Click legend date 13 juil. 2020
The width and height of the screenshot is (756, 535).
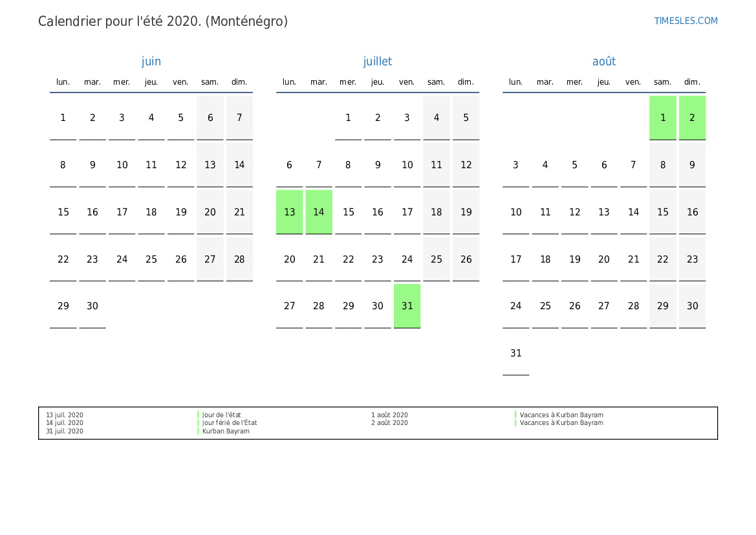65,415
